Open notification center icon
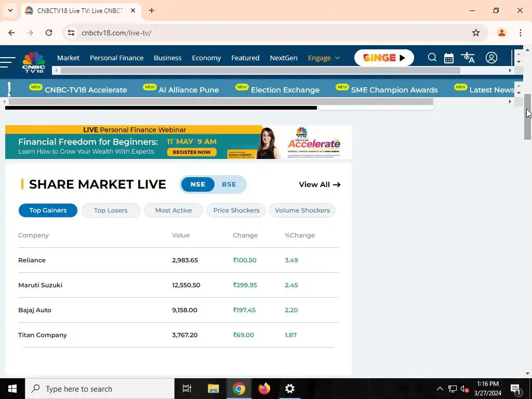This screenshot has width=532, height=399. (515, 389)
